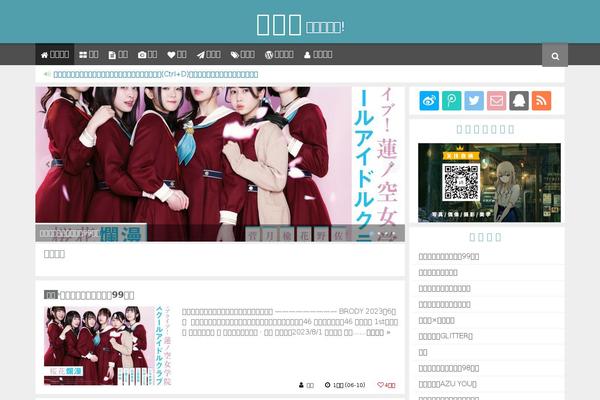Viewport: 600px width, 400px height.
Task: Open the sidebar list link containing 99
Action: pos(449,256)
